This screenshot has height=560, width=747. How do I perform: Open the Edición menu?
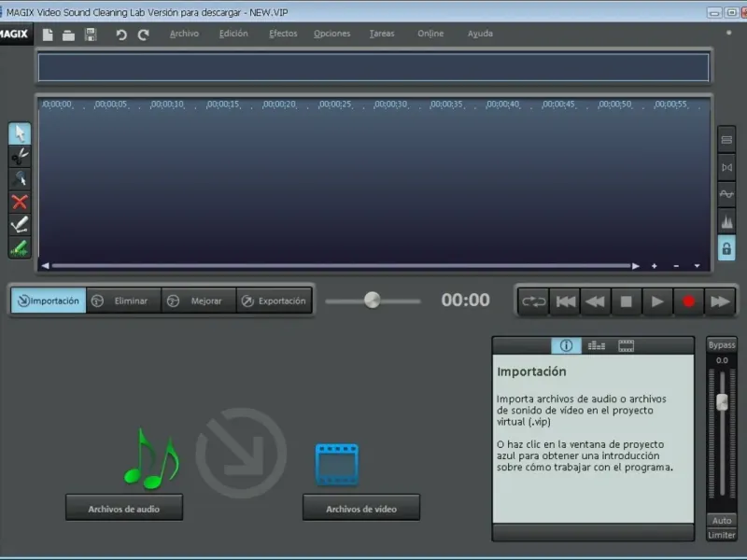[x=233, y=34]
